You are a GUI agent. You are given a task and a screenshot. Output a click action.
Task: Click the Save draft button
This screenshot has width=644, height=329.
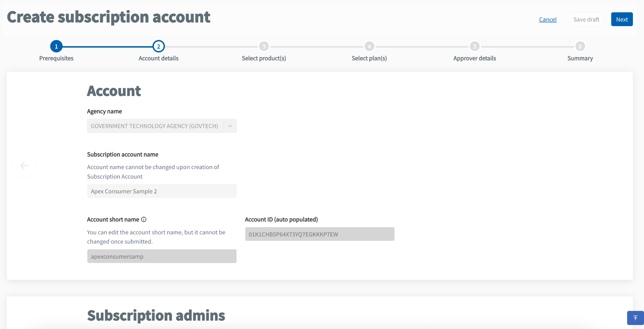pos(586,19)
